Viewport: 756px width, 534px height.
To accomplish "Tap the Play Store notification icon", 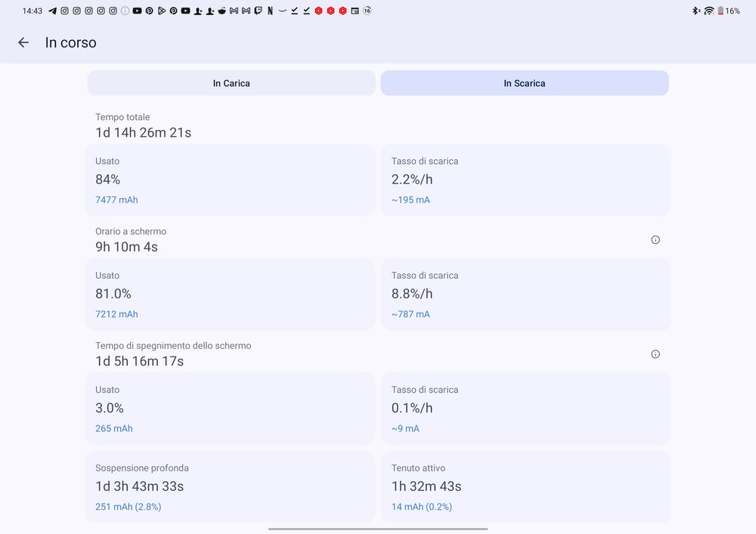I will coord(162,11).
